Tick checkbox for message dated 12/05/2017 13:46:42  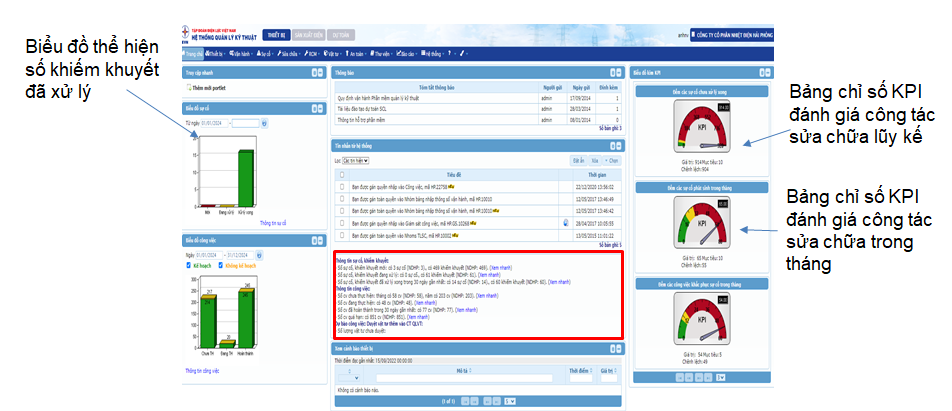(x=342, y=211)
